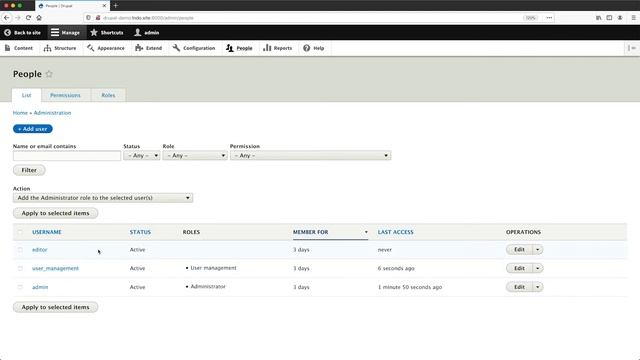
Task: Switch to the Roles tab
Action: 108,95
